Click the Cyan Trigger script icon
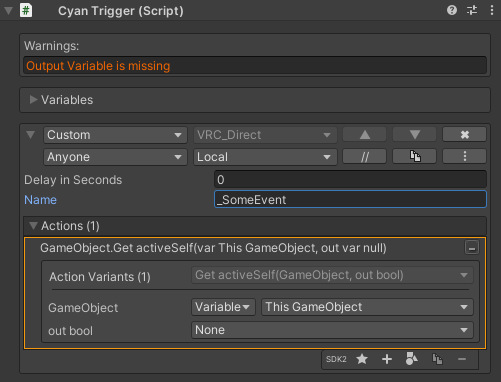 [x=26, y=10]
